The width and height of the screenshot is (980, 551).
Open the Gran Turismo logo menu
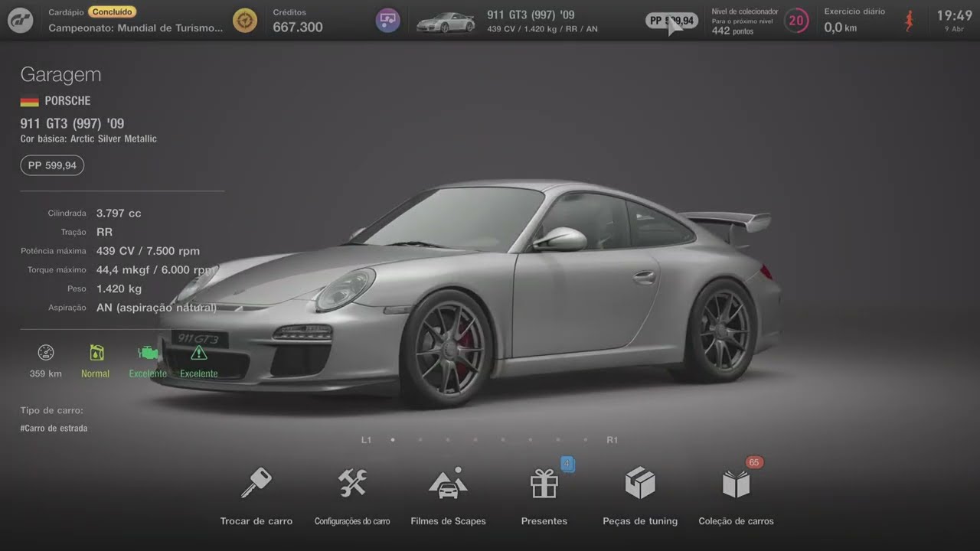pyautogui.click(x=20, y=20)
